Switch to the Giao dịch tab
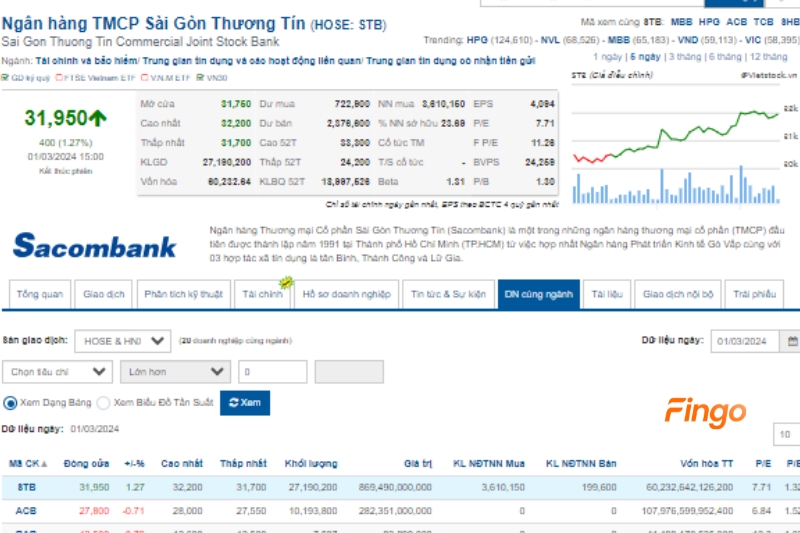800x533 pixels. coord(104,294)
